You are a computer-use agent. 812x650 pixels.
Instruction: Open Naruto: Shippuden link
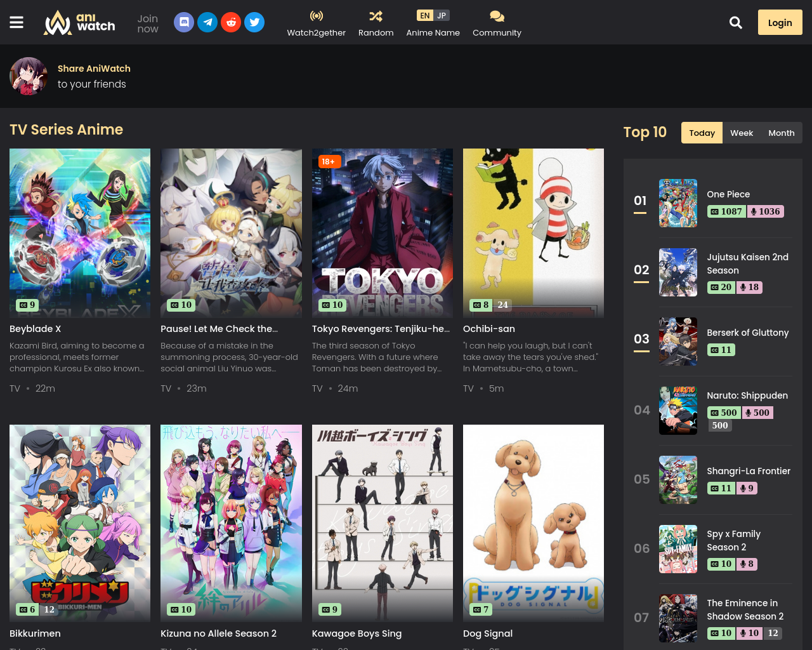point(747,395)
